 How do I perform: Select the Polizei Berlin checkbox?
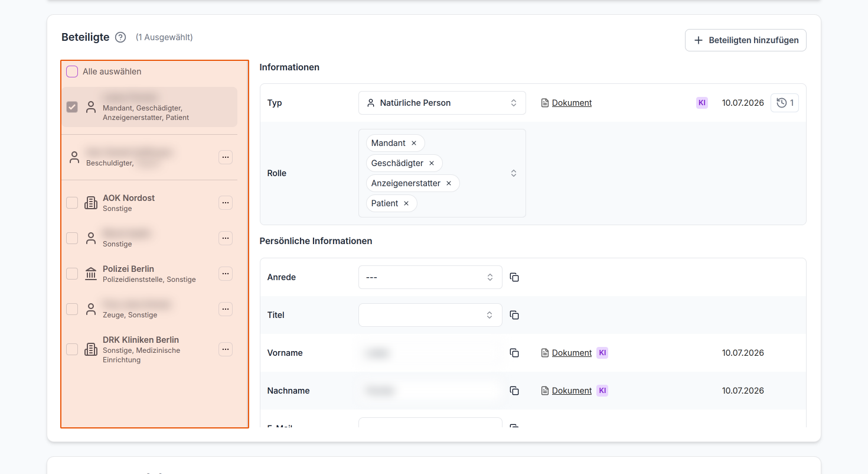72,274
